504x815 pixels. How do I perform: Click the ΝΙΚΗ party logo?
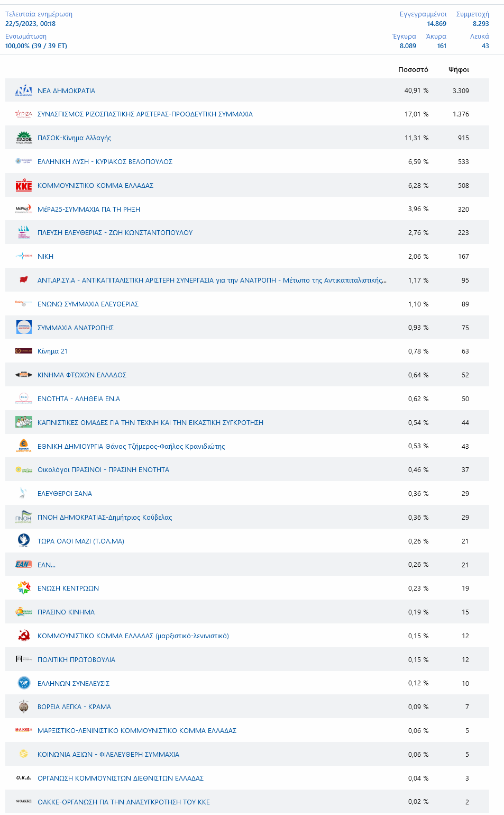coord(24,256)
